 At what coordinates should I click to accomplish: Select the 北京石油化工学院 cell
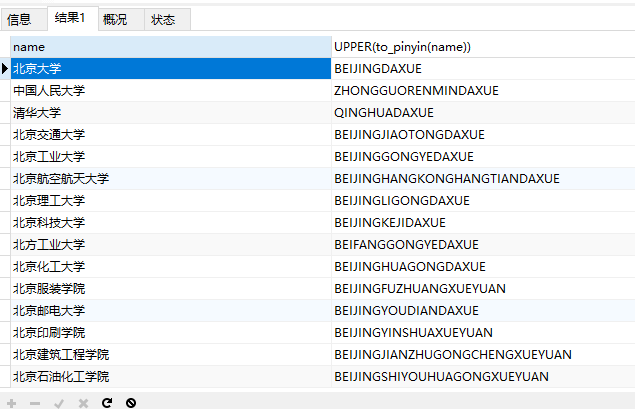[170, 377]
